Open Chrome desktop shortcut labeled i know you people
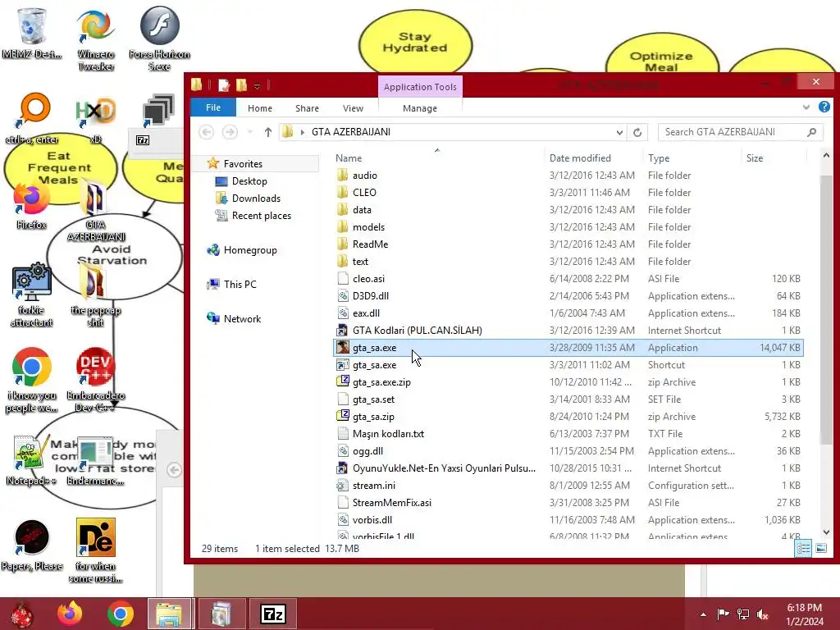The image size is (840, 630). click(32, 381)
